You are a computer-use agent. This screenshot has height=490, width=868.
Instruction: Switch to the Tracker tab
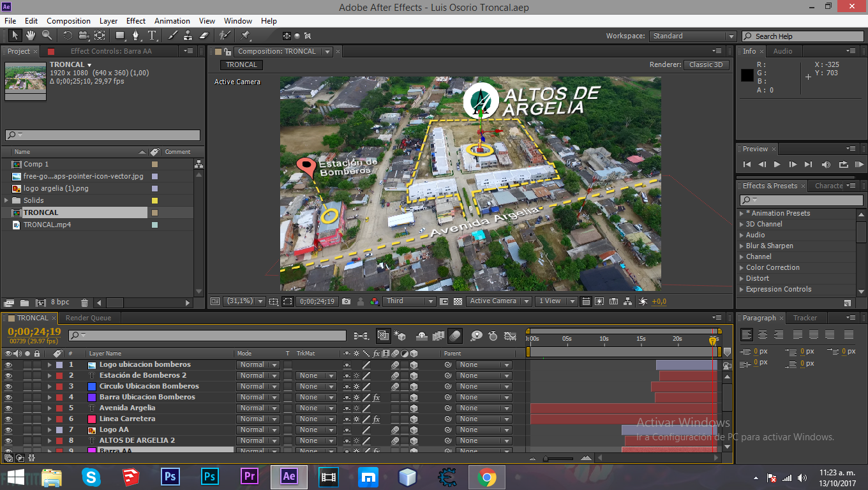[805, 318]
